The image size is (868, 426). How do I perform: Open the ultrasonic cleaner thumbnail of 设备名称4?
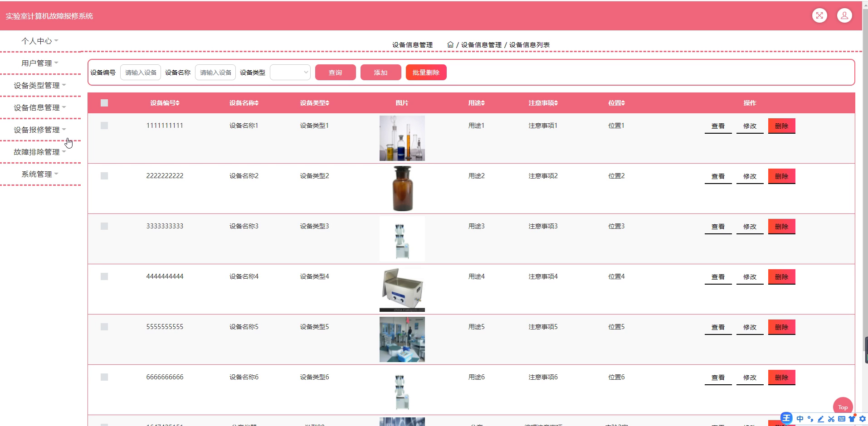[402, 289]
